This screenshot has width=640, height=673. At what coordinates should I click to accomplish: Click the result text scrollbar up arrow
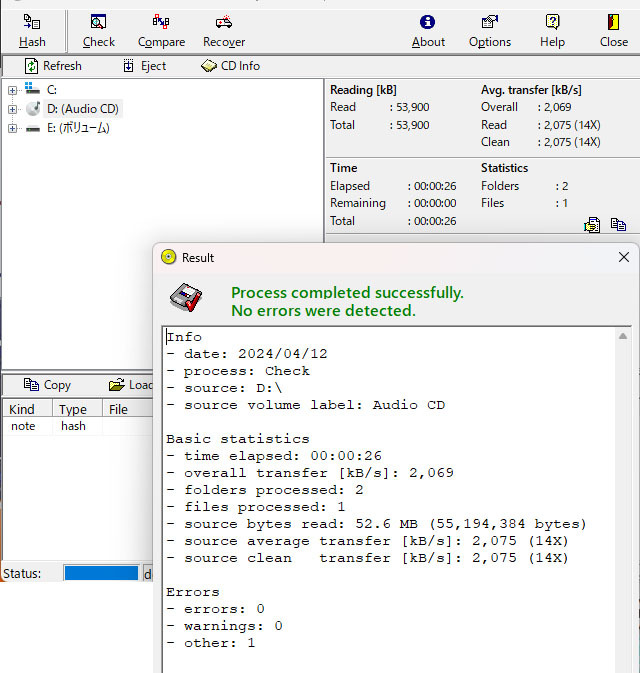624,338
